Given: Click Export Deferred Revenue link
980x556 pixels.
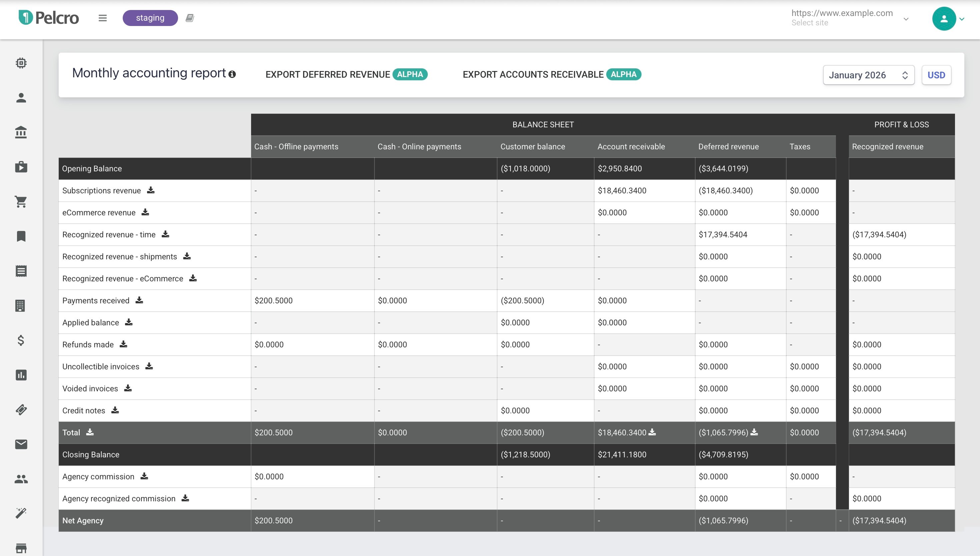Looking at the screenshot, I should coord(327,74).
